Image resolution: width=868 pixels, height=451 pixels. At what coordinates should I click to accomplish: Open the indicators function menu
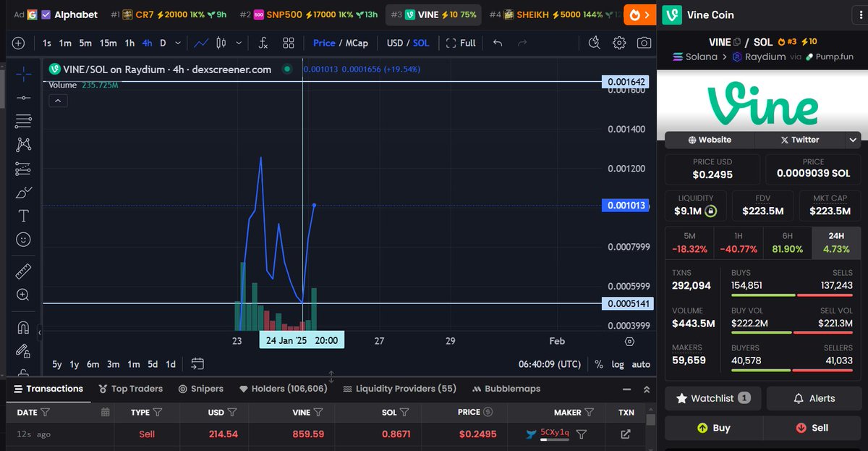[263, 43]
